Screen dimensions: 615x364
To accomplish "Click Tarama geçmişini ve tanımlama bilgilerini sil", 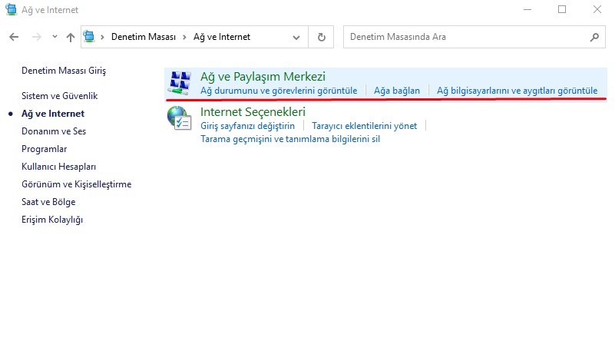I will coord(290,139).
